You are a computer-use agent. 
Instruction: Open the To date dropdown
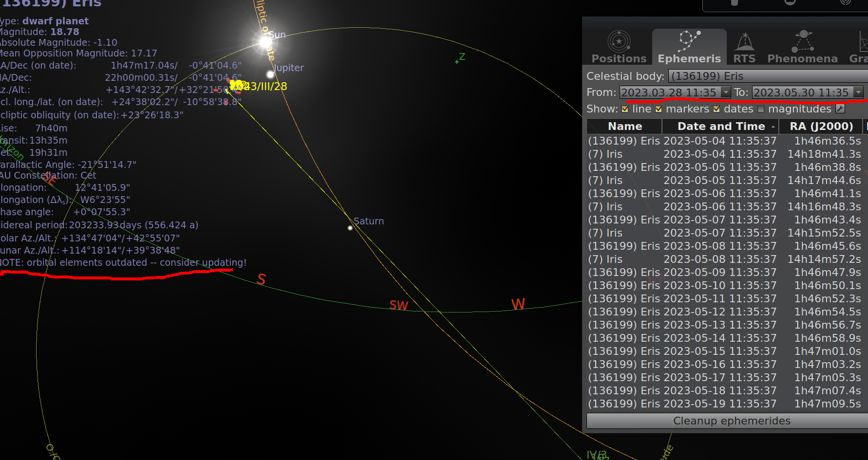(858, 92)
